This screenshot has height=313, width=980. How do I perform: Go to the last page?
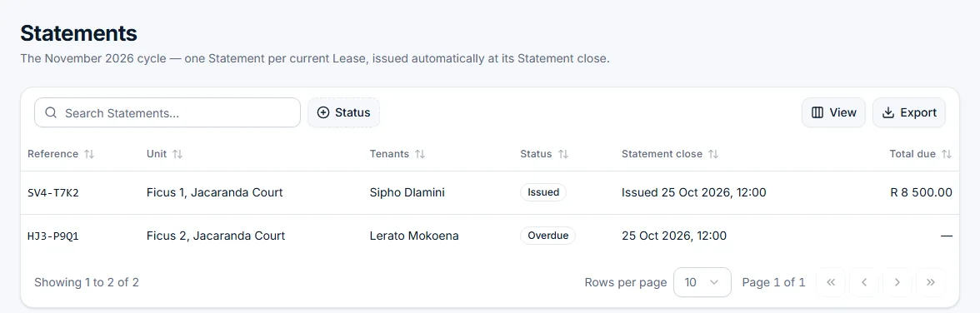click(x=931, y=282)
